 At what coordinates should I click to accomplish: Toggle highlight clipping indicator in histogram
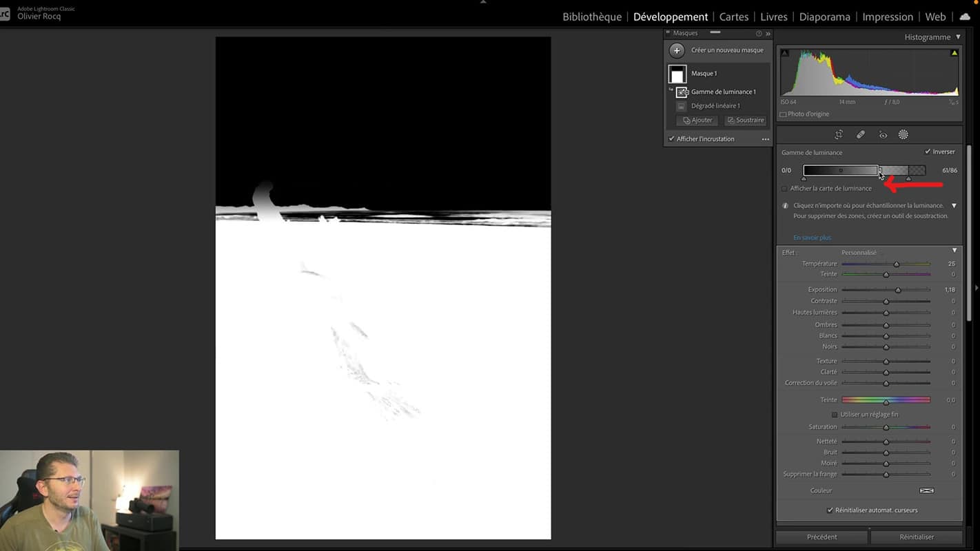[954, 53]
